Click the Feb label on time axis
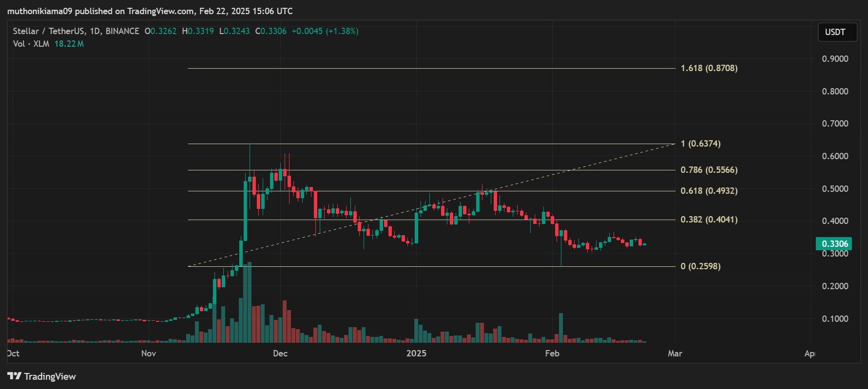The image size is (868, 389). click(x=552, y=353)
